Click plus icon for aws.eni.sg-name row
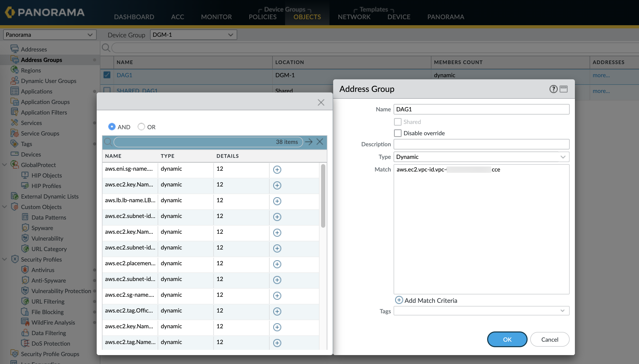Viewport: 639px width, 364px height. (x=277, y=169)
